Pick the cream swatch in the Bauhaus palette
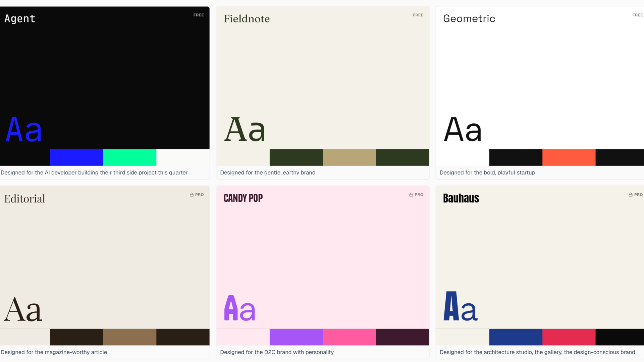The height and width of the screenshot is (362, 644). tap(463, 337)
